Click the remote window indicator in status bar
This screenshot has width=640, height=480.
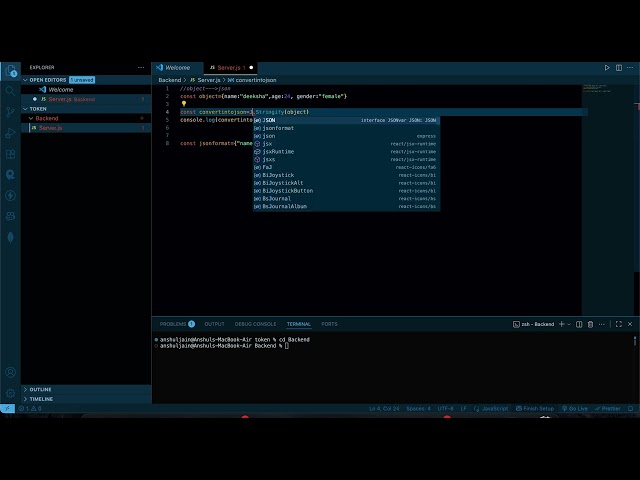point(7,408)
